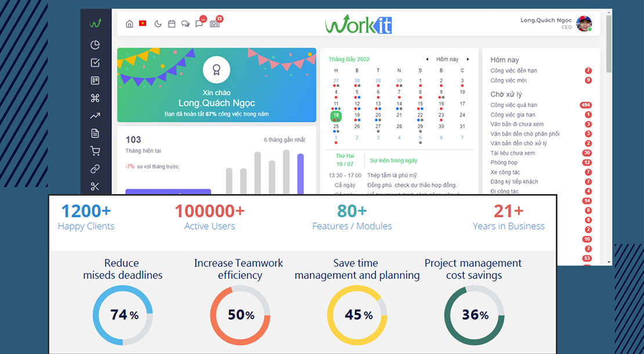Open event 'Đồng phú. check dự thảo hợp đồng.'
The image size is (644, 354).
[x=412, y=185]
